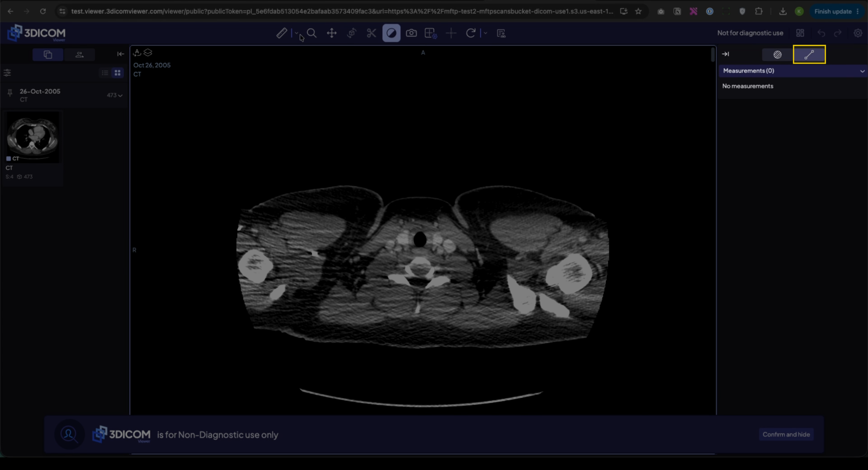Select the 3D rotate tool
The image size is (868, 470).
click(351, 33)
